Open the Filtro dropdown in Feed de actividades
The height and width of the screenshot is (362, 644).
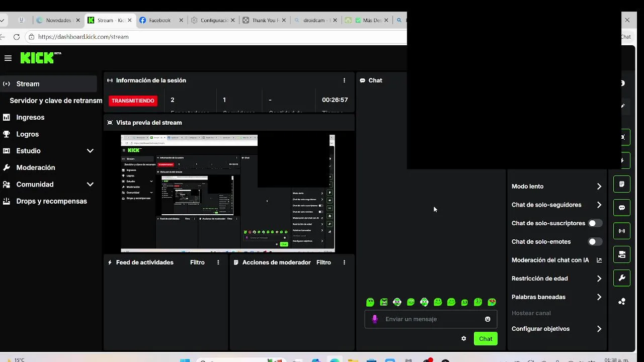(197, 262)
